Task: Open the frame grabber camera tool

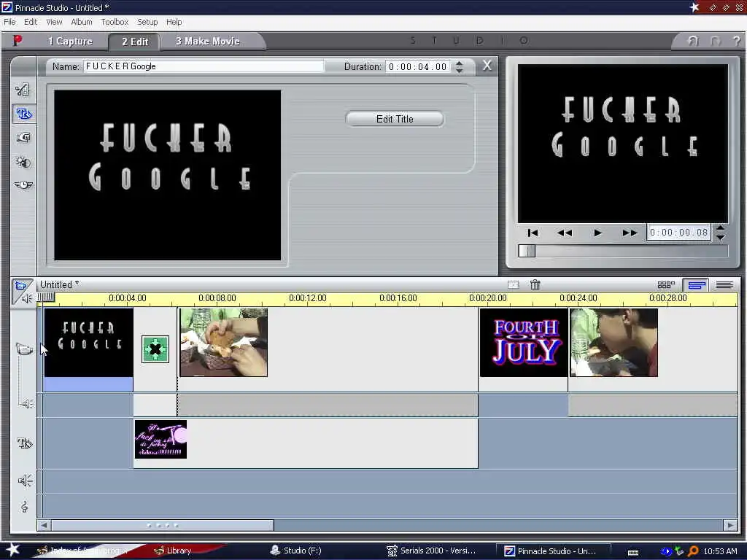Action: pos(23,138)
